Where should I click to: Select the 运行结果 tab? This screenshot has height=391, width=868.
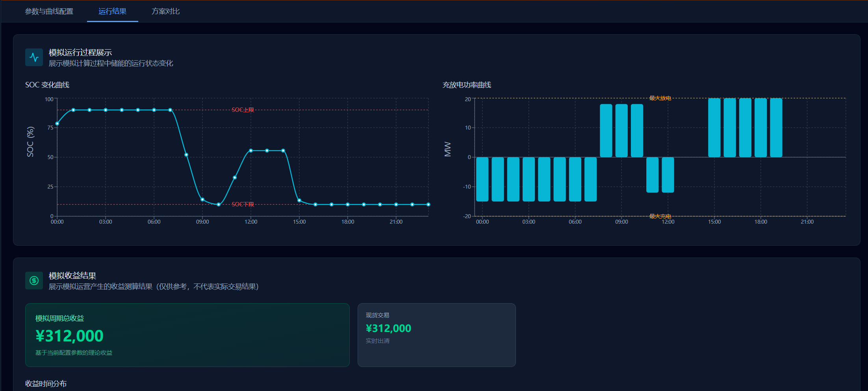112,11
